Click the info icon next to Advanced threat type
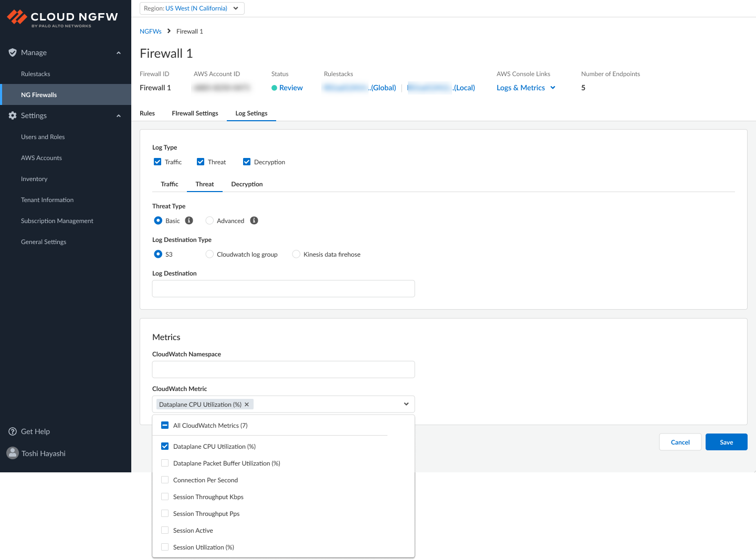This screenshot has width=756, height=560. (254, 220)
